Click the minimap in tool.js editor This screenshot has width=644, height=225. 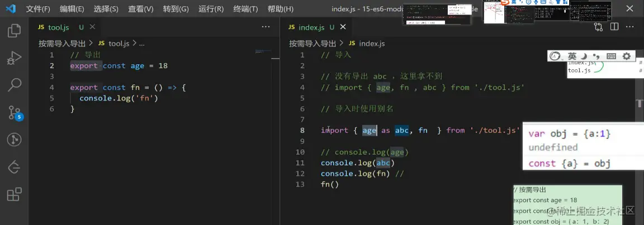point(262,52)
